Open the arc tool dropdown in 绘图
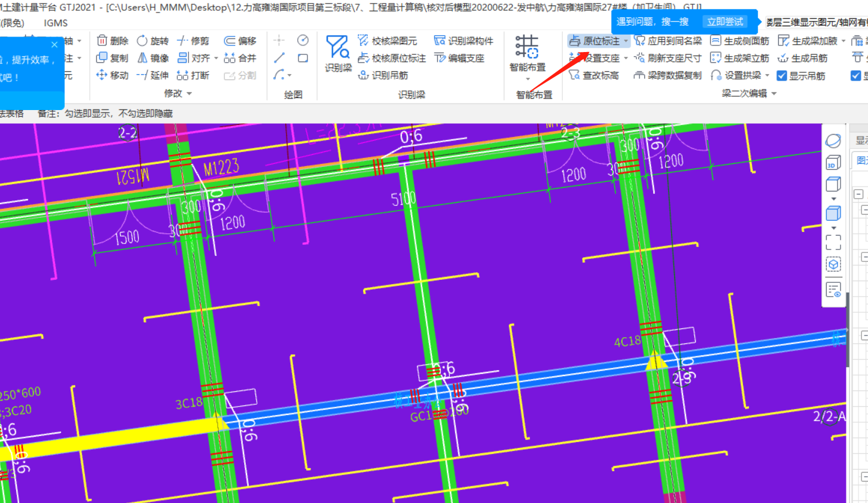This screenshot has width=868, height=503. pos(290,76)
